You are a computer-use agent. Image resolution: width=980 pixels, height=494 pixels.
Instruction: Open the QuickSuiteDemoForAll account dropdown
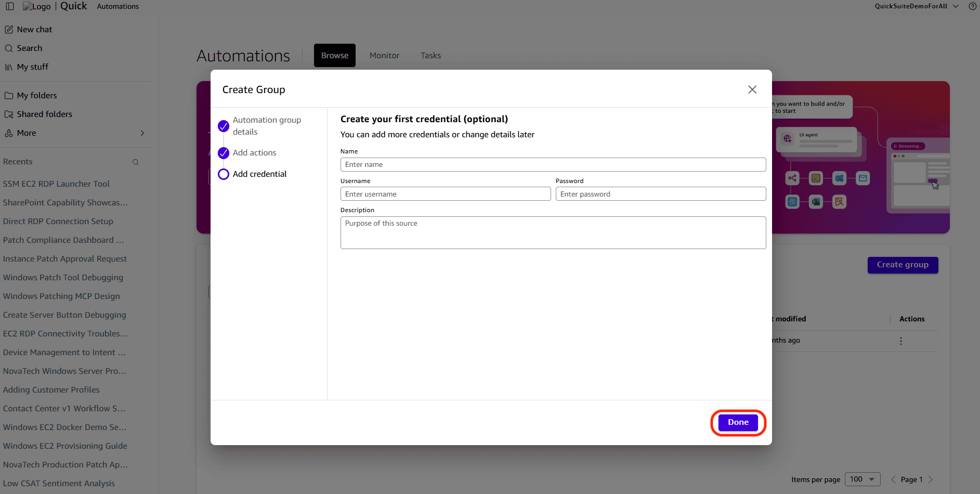[917, 6]
